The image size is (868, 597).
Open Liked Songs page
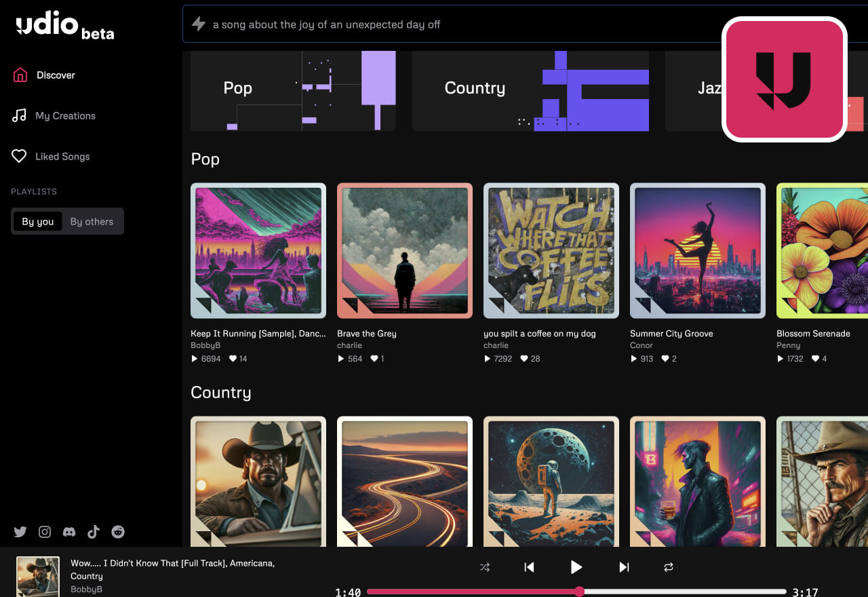pos(62,157)
